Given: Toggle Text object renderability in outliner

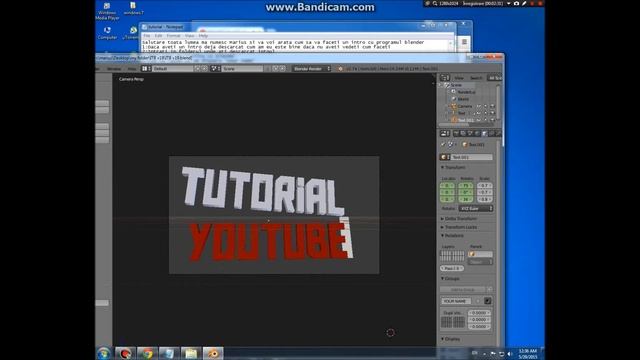Looking at the screenshot, I should coord(492,113).
